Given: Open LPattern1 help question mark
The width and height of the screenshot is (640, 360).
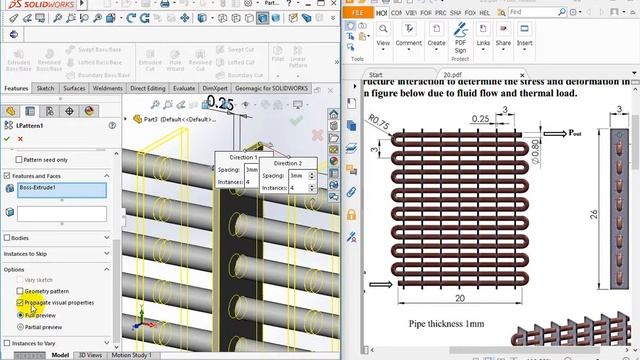Looking at the screenshot, I should pos(112,126).
